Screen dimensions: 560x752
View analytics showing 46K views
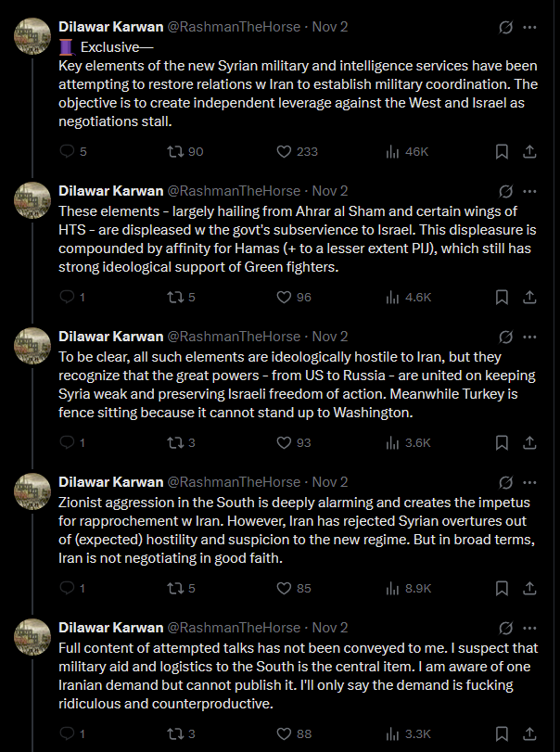point(392,152)
